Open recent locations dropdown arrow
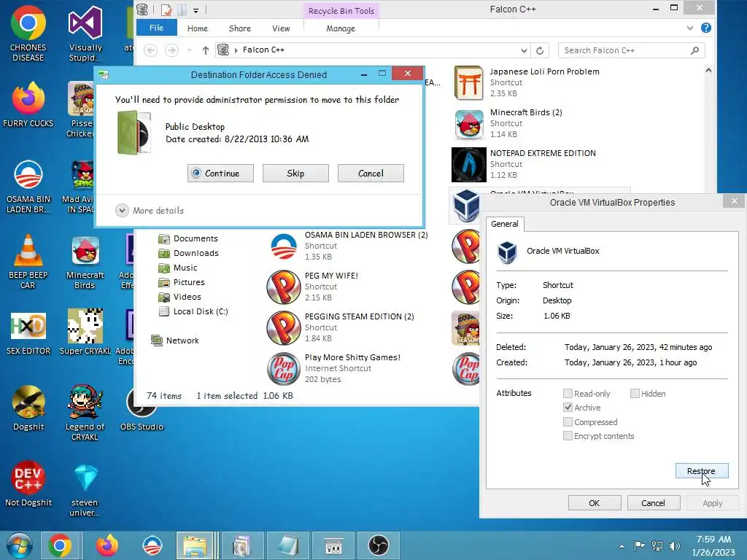Screen dimensions: 747x560 pyautogui.click(x=189, y=50)
